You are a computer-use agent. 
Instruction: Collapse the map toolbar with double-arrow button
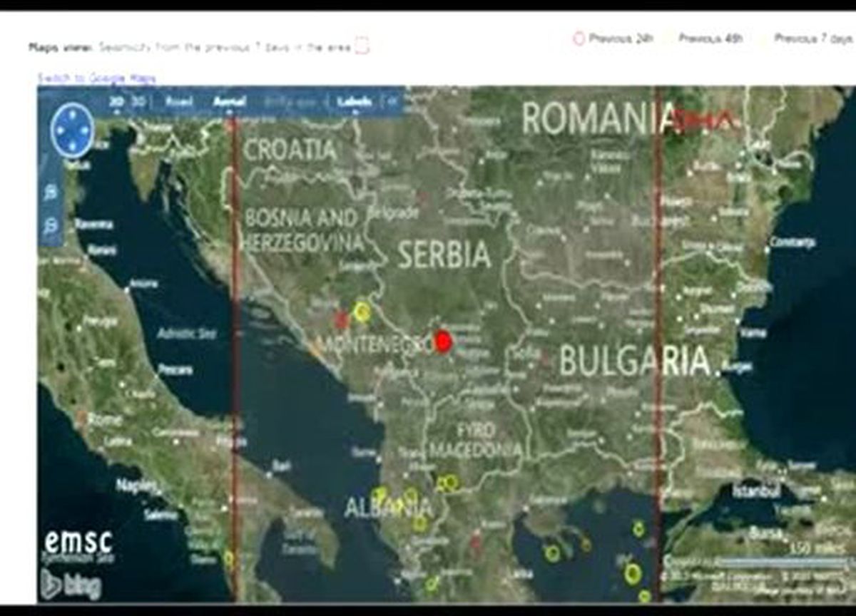(392, 102)
